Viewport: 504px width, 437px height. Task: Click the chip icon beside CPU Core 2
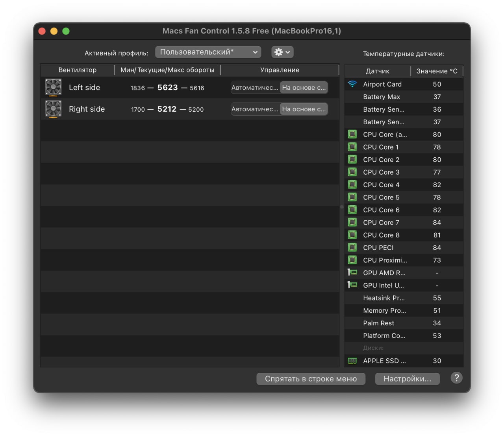(x=352, y=160)
